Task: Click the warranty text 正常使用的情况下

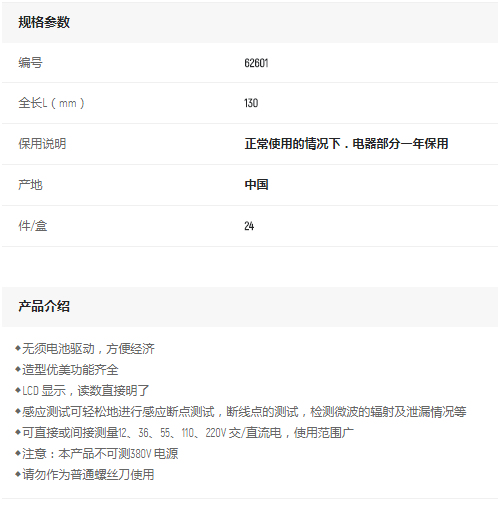Action: (x=292, y=144)
